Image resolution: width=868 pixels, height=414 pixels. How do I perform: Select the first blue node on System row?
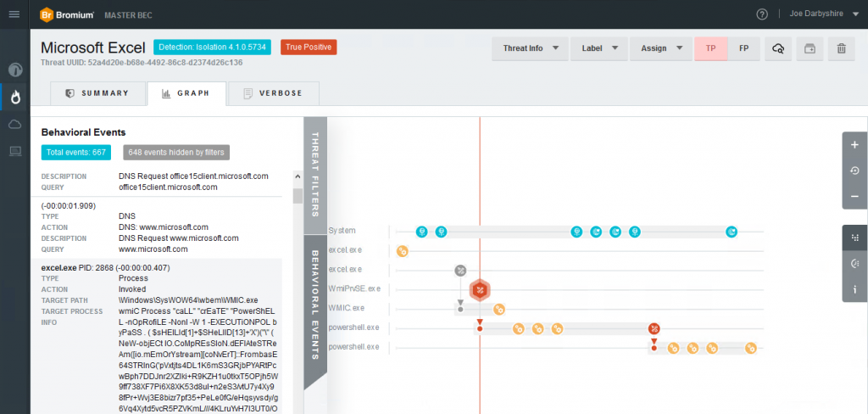tap(422, 232)
